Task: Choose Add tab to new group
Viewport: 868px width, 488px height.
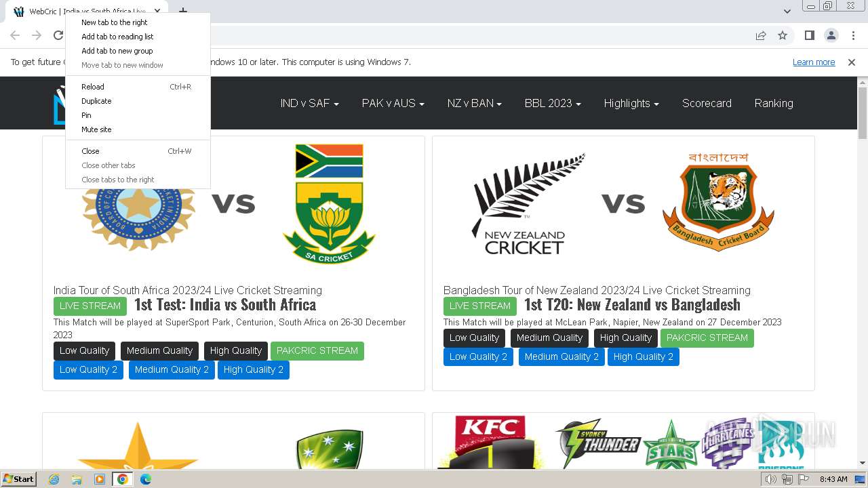Action: coord(138,51)
